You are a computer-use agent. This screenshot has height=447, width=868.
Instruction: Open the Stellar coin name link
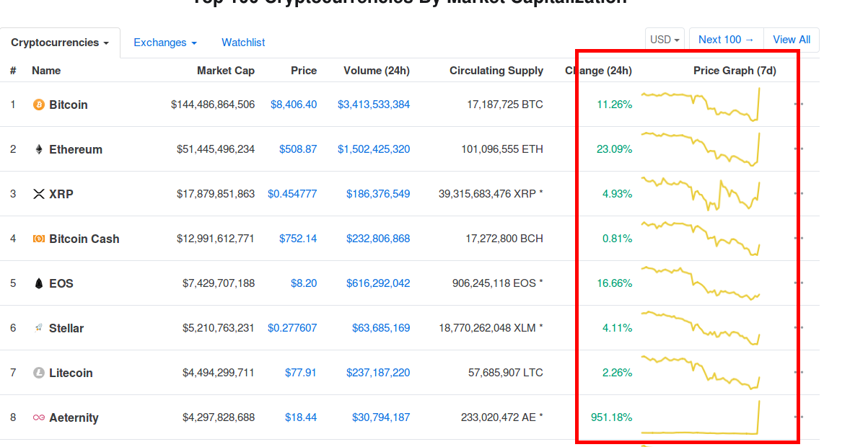pyautogui.click(x=66, y=328)
